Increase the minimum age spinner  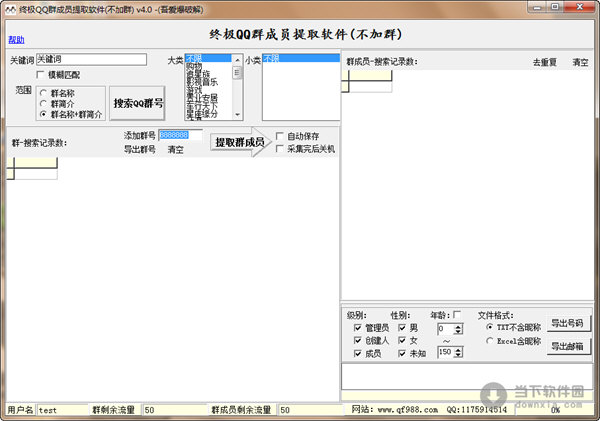(x=458, y=326)
